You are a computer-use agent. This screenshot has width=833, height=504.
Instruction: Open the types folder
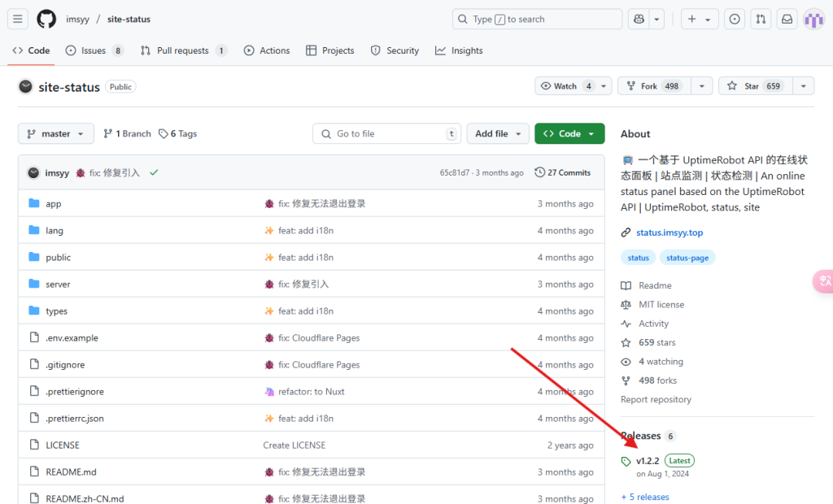pos(56,311)
